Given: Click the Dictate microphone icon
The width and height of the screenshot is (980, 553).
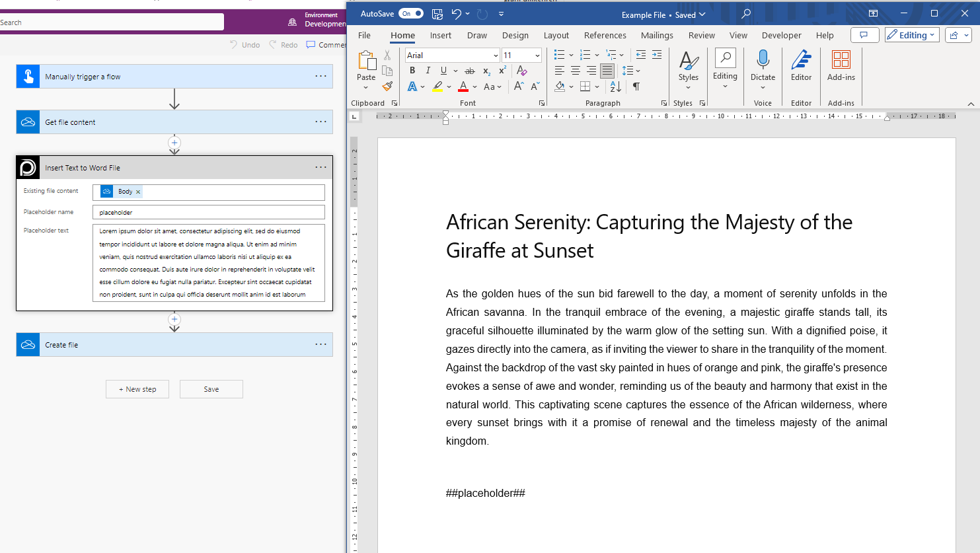Looking at the screenshot, I should 763,60.
